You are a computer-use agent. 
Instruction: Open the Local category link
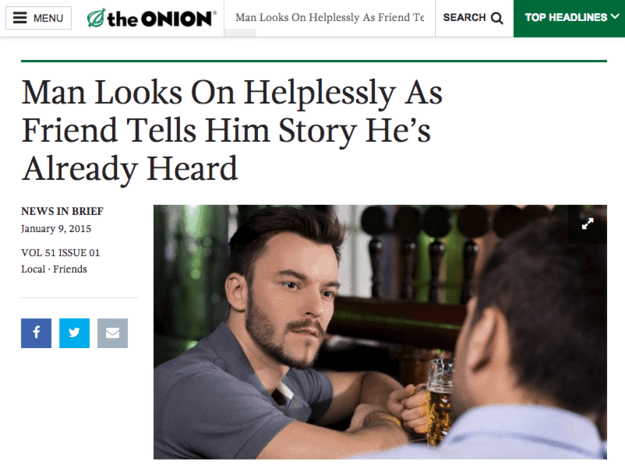click(33, 269)
